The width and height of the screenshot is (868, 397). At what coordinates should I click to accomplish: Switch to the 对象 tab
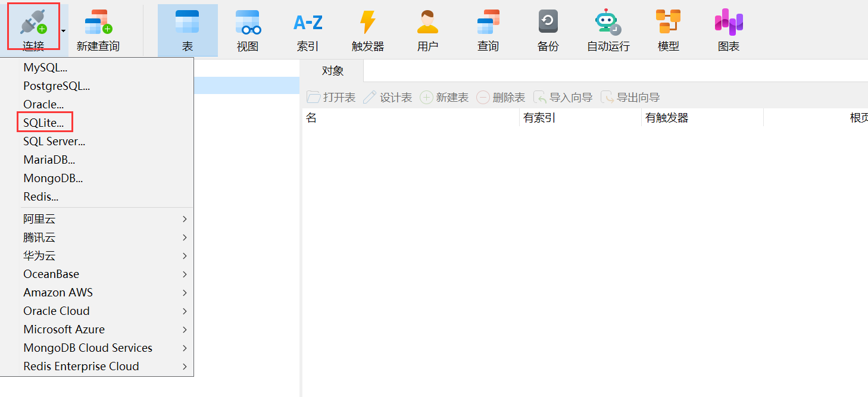tap(333, 70)
